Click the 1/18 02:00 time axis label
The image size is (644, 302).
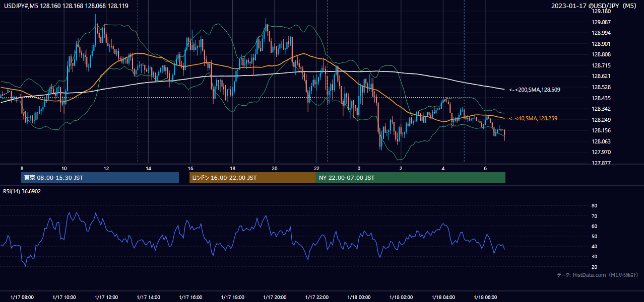(401, 297)
